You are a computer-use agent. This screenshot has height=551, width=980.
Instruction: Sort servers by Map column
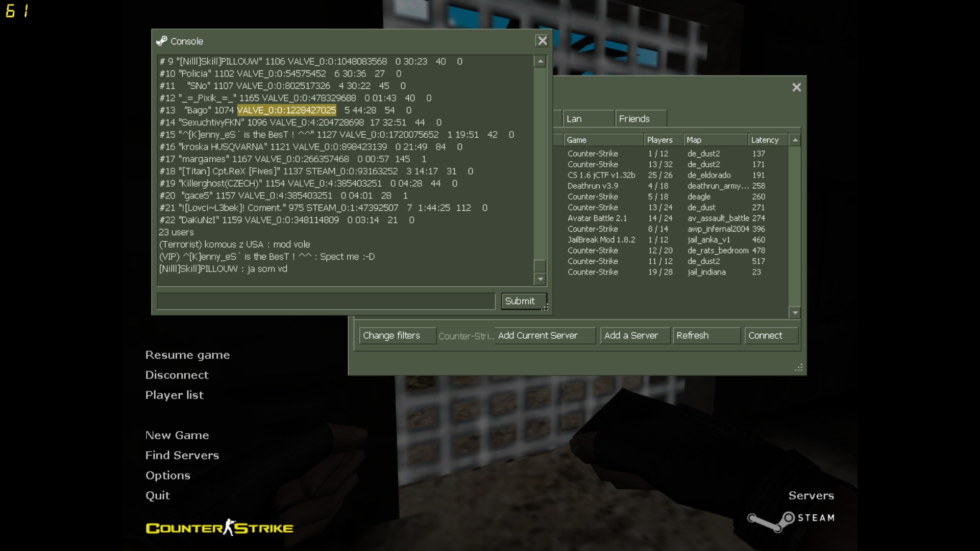716,140
